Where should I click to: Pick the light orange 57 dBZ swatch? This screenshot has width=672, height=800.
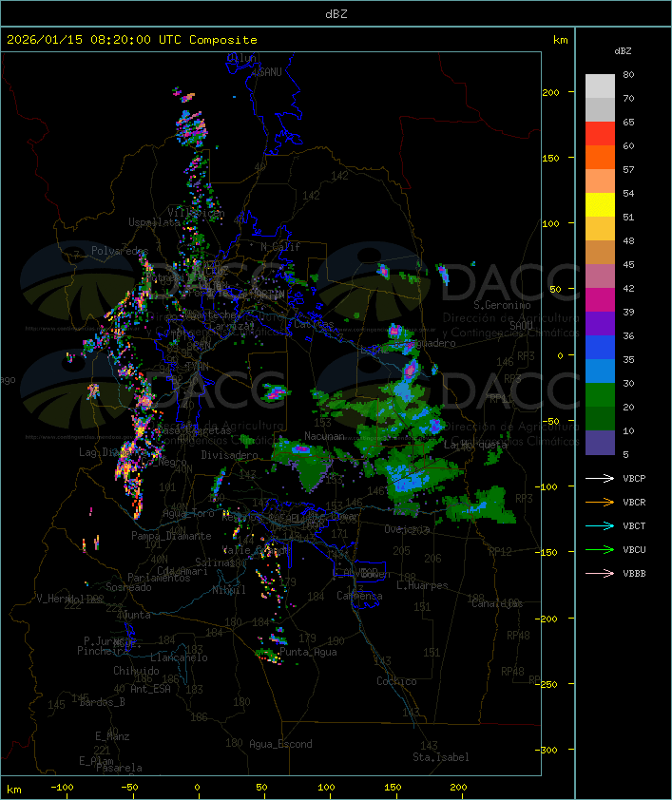600,181
